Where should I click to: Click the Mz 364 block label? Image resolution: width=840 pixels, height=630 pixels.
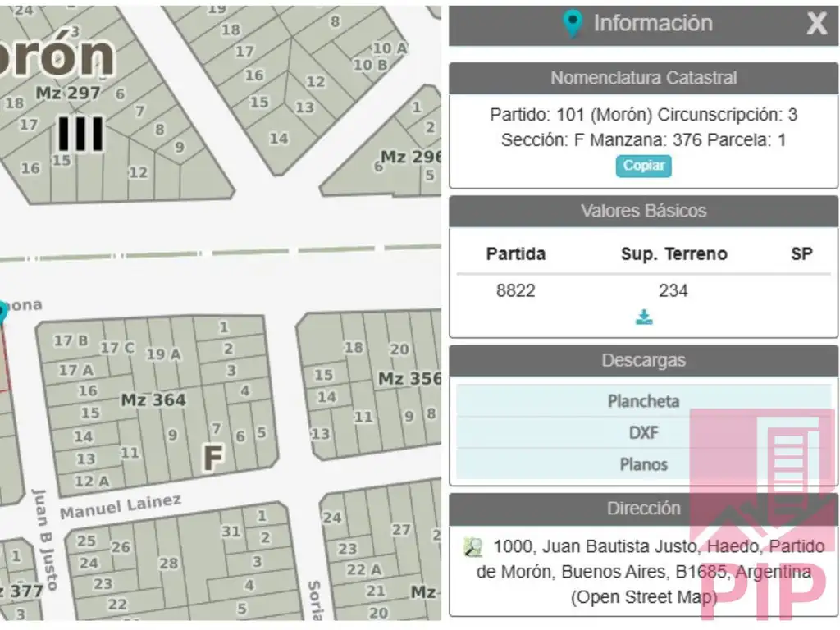[x=153, y=400]
